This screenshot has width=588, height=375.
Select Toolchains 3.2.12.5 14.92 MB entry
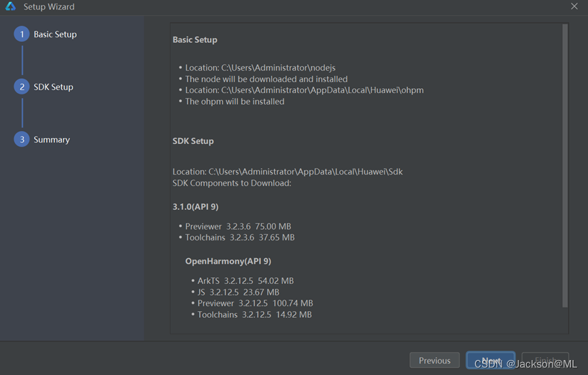254,315
